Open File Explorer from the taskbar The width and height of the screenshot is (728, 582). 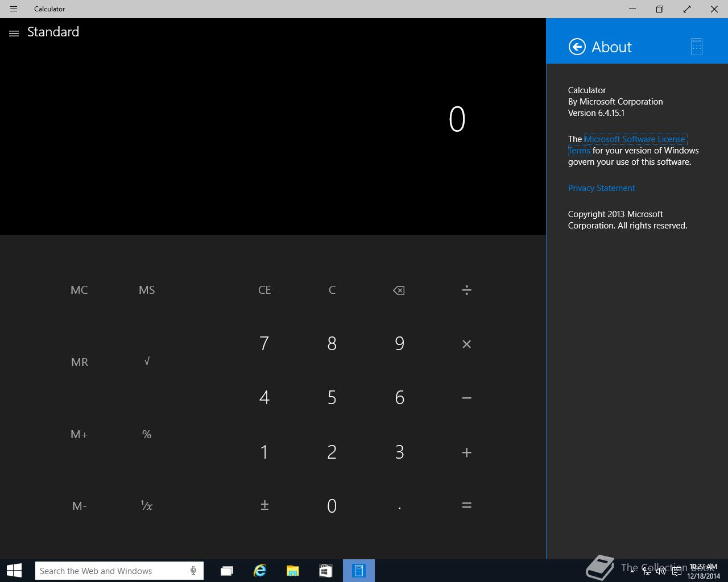[x=293, y=571]
